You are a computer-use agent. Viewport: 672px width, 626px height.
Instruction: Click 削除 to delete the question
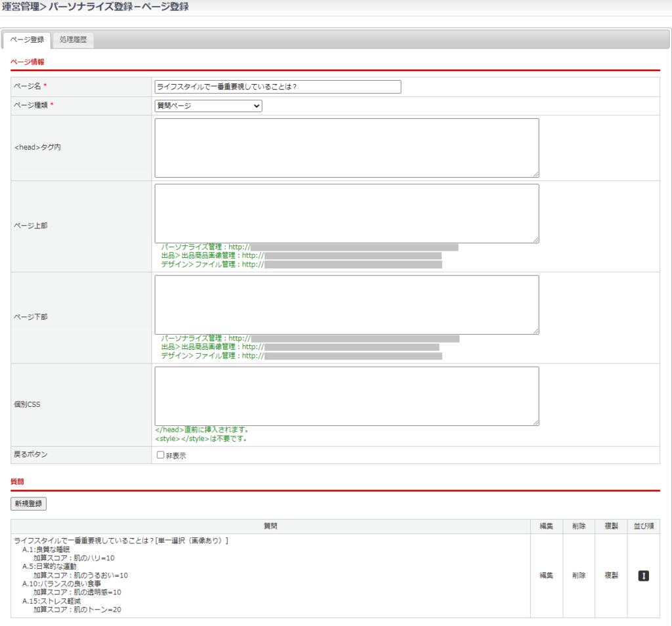[578, 575]
